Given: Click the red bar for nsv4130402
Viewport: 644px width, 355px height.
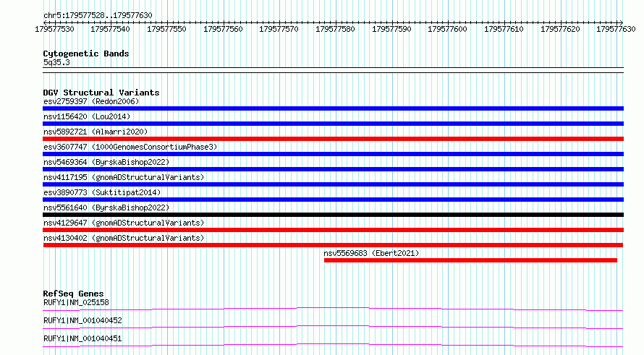Looking at the screenshot, I should [333, 245].
